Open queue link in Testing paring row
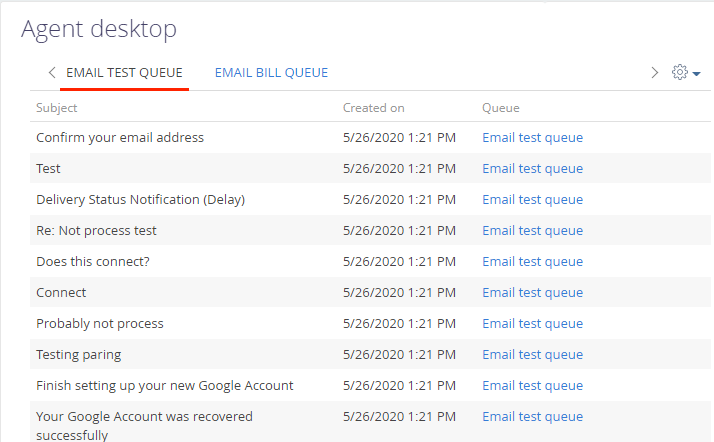Image resolution: width=714 pixels, height=442 pixels. tap(532, 354)
